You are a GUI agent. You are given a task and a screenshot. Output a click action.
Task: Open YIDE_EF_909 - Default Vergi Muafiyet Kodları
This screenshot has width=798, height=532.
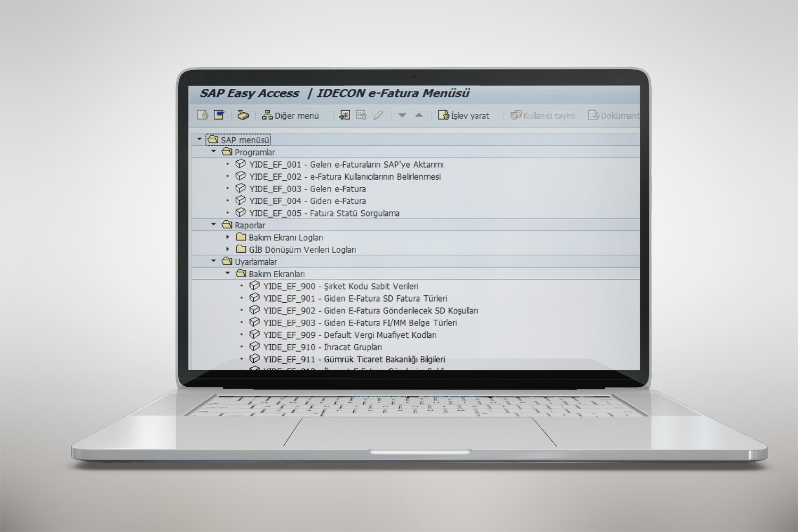350,335
